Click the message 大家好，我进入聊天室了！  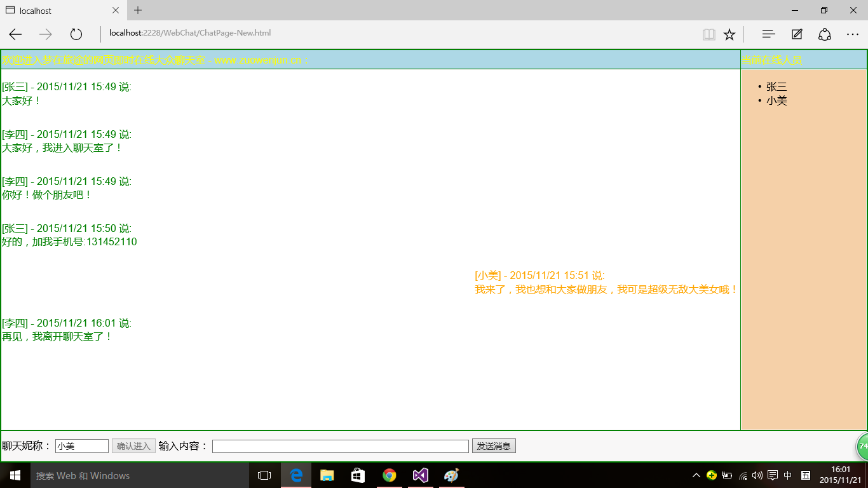(x=62, y=147)
